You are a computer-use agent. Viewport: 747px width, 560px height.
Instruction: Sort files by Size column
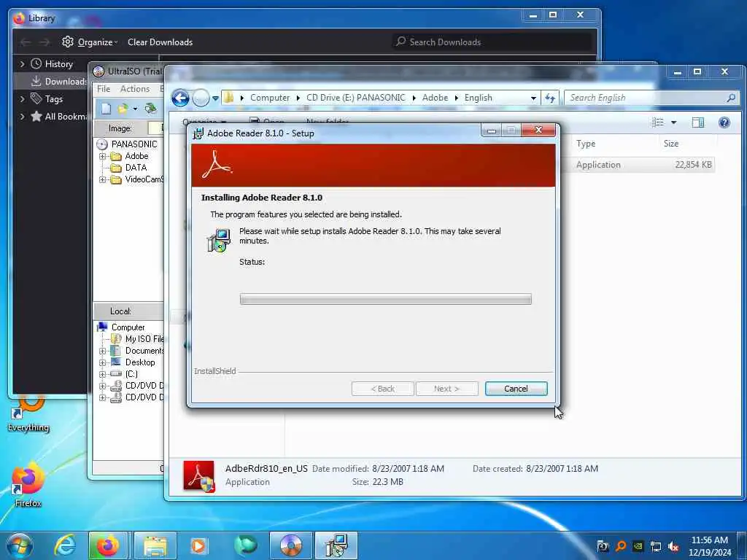click(x=671, y=144)
